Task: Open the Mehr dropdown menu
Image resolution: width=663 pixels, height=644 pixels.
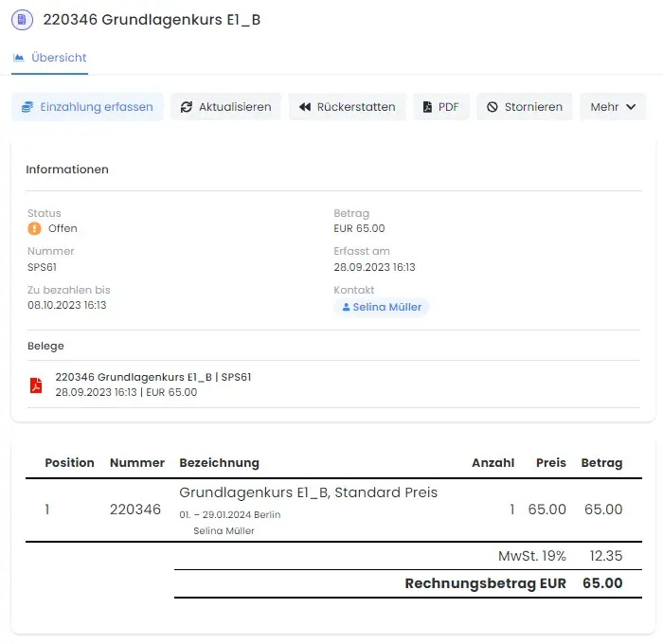Action: pos(613,107)
